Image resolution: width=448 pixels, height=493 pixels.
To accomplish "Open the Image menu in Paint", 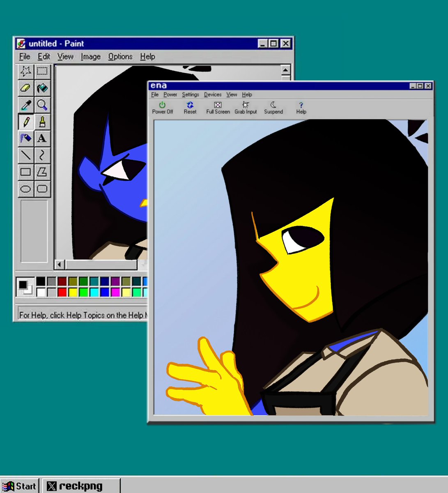I will coord(91,57).
